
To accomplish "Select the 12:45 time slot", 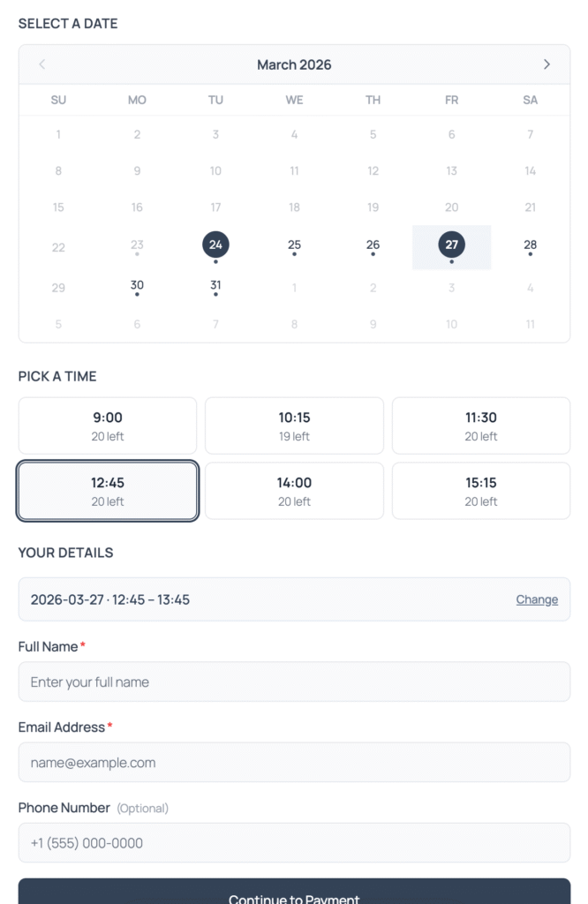I will pos(108,491).
